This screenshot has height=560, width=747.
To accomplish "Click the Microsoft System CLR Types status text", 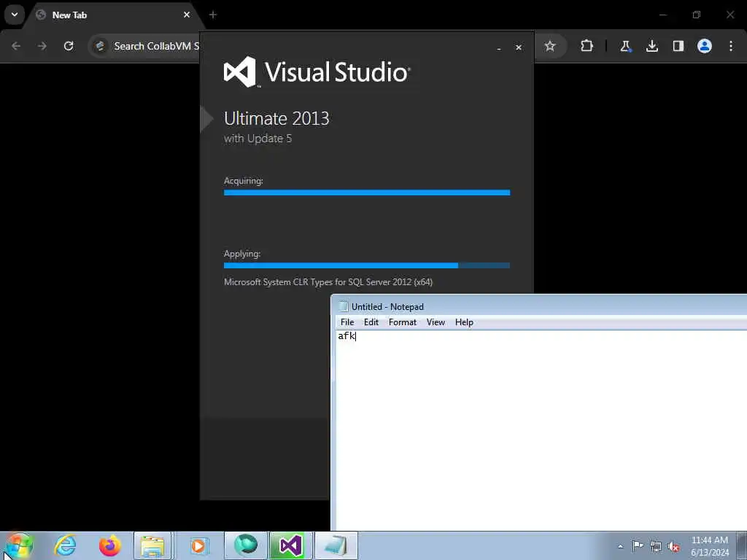I will [x=328, y=282].
